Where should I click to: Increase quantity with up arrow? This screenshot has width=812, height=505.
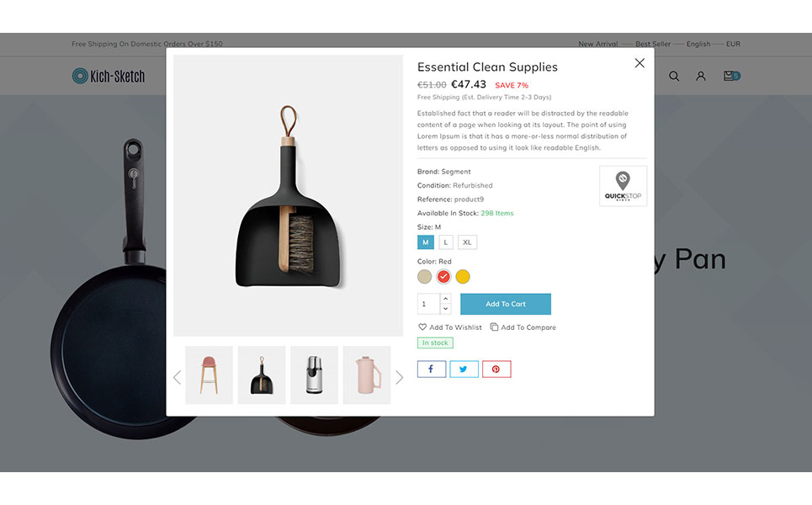point(445,299)
